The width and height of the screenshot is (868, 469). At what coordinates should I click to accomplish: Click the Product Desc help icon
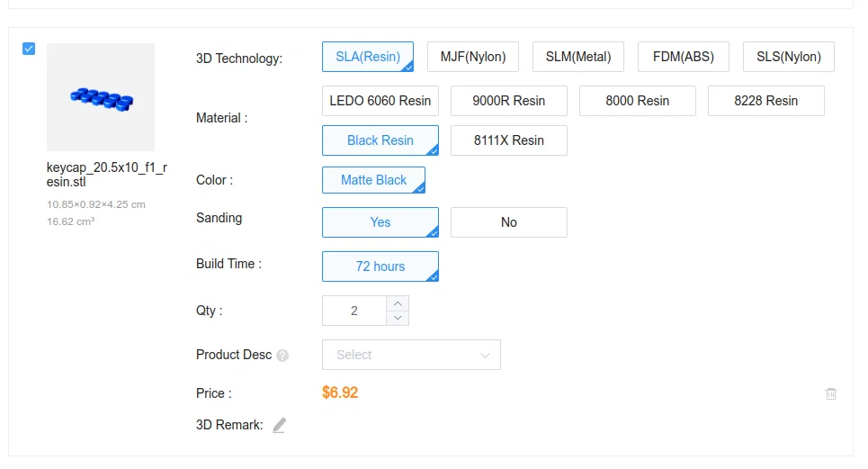click(x=282, y=356)
